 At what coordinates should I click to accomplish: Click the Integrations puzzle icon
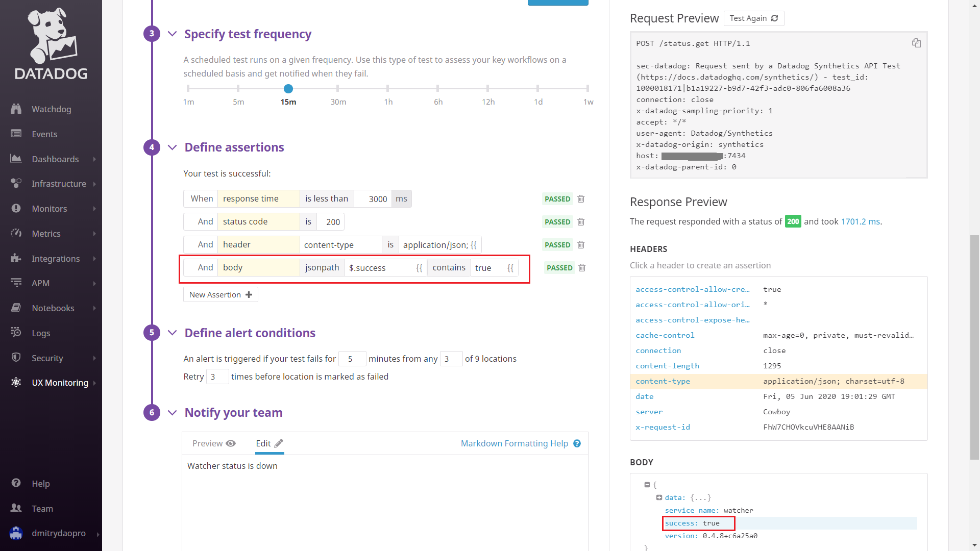click(x=16, y=258)
